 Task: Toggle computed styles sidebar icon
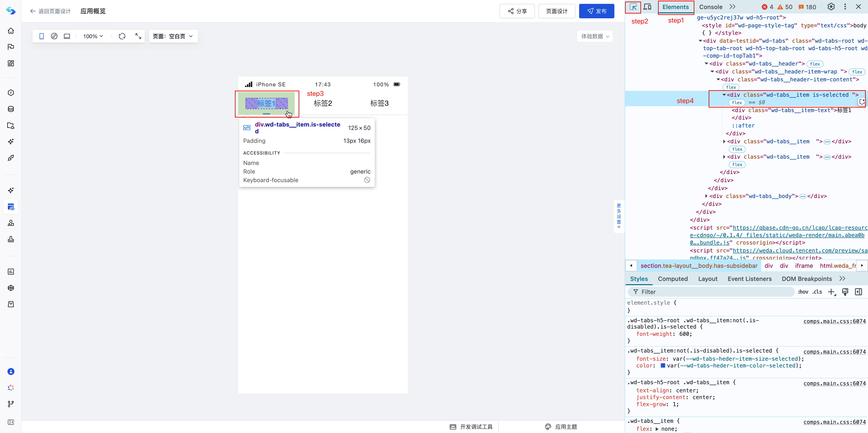859,292
